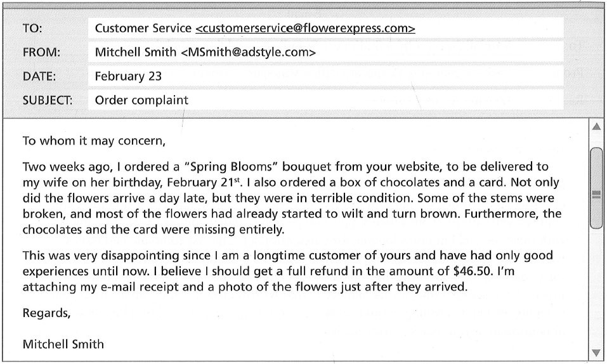Image resolution: width=607 pixels, height=364 pixels.
Task: Click the DATE field showing February 23
Action: click(x=325, y=76)
